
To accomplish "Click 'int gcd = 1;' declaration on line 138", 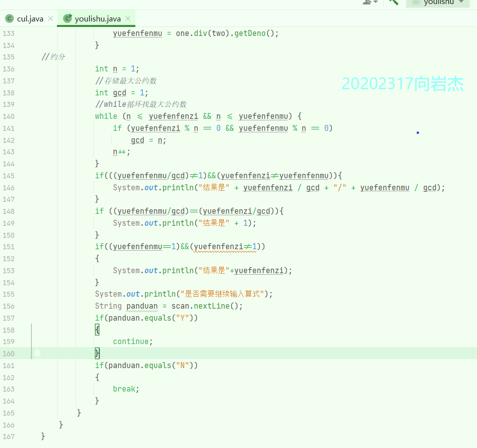I will click(x=121, y=92).
